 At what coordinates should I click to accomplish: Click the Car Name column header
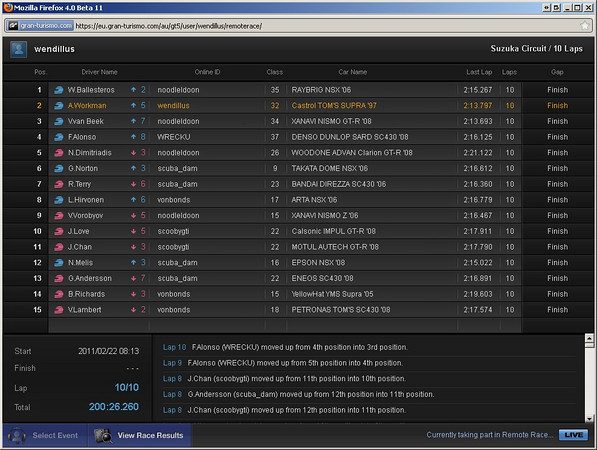[353, 72]
